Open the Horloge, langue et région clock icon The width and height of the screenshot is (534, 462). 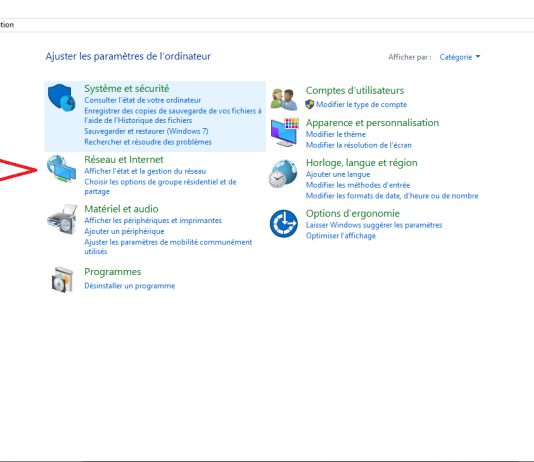[282, 174]
